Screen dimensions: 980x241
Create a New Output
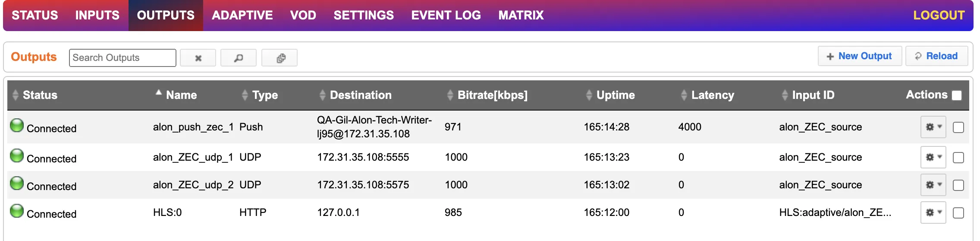860,56
